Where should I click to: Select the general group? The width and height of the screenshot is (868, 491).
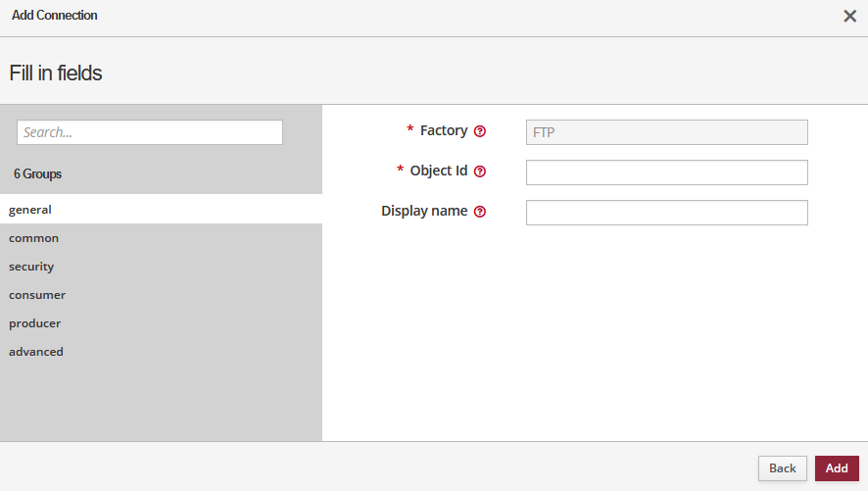(x=30, y=209)
